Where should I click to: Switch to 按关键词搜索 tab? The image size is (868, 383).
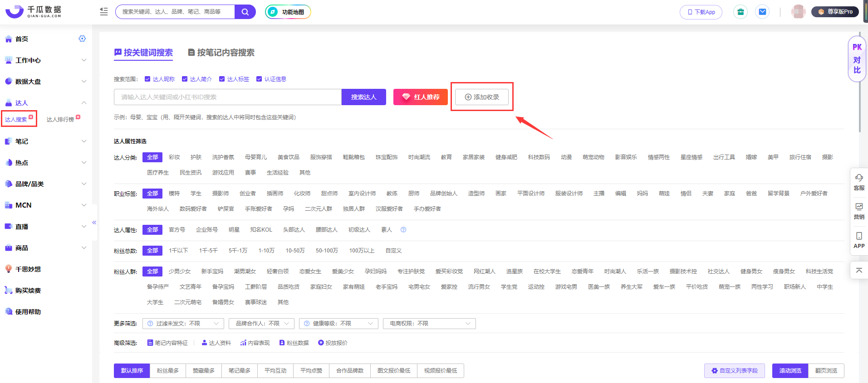coord(143,53)
